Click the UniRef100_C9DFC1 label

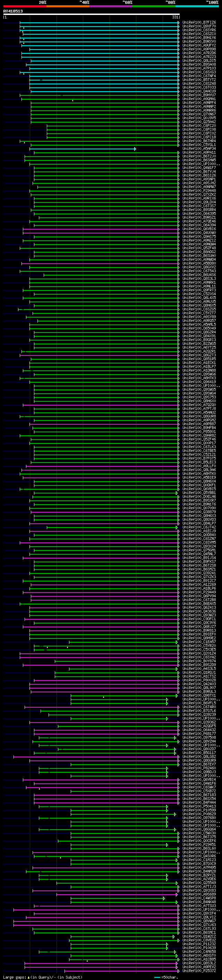(199, 619)
